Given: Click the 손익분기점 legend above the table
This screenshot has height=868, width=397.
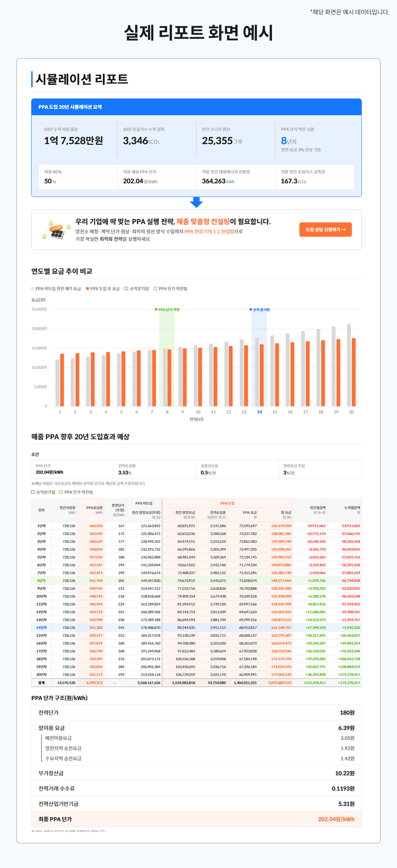Looking at the screenshot, I should [x=43, y=492].
